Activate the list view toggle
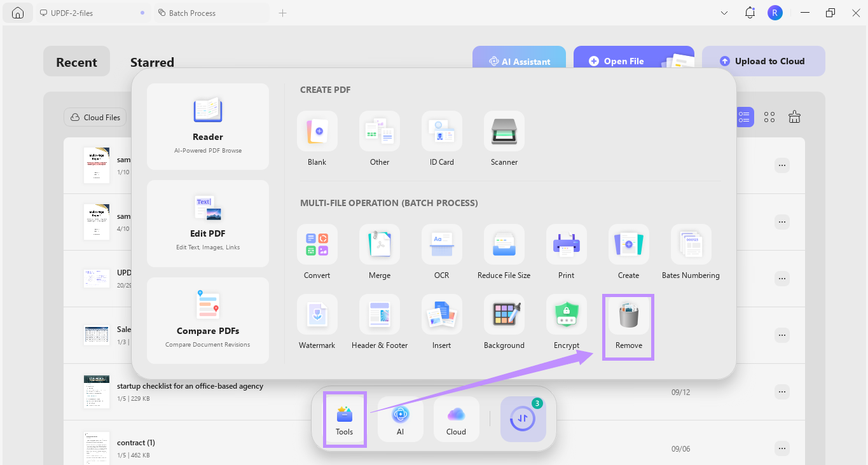This screenshot has width=868, height=465. tap(744, 116)
